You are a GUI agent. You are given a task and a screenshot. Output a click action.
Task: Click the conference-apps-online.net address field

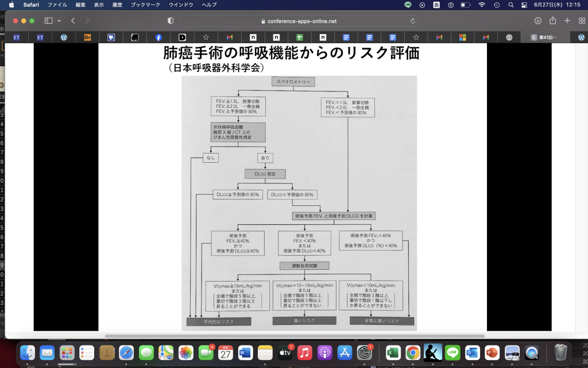(x=299, y=21)
